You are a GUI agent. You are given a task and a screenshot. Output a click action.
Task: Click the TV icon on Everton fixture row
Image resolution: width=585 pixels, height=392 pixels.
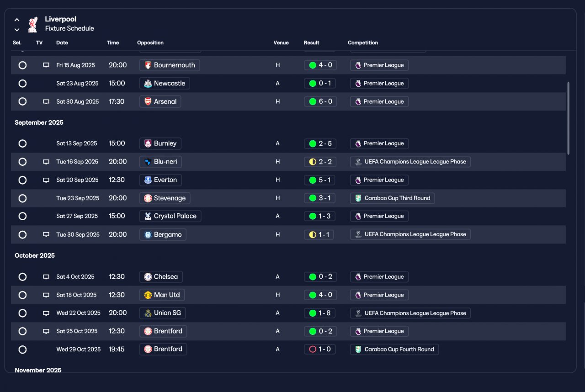[46, 180]
